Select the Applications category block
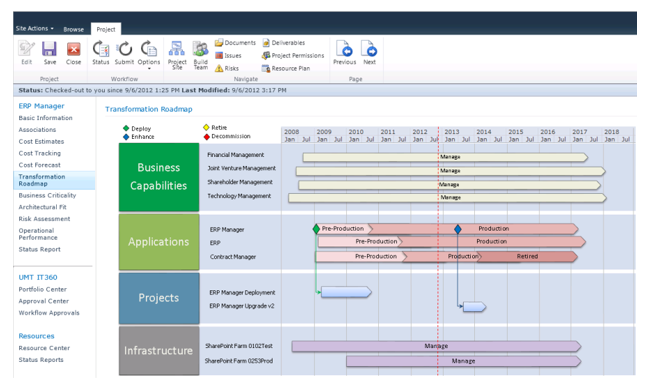 pyautogui.click(x=159, y=242)
